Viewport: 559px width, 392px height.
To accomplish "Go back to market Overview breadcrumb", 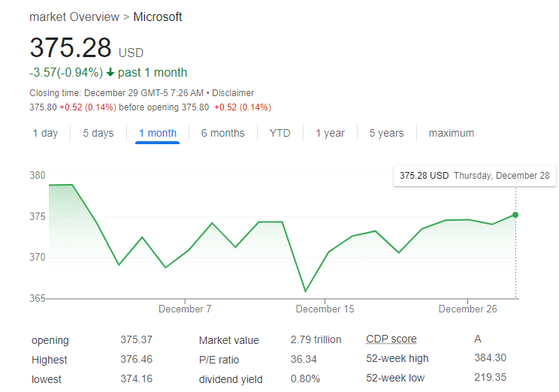I will click(74, 17).
